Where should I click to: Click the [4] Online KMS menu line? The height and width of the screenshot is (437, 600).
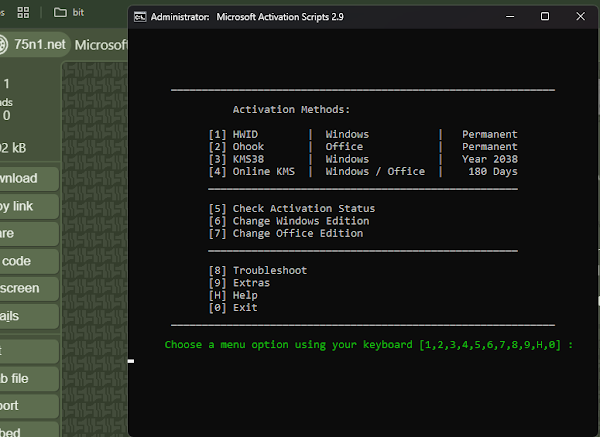pyautogui.click(x=363, y=171)
